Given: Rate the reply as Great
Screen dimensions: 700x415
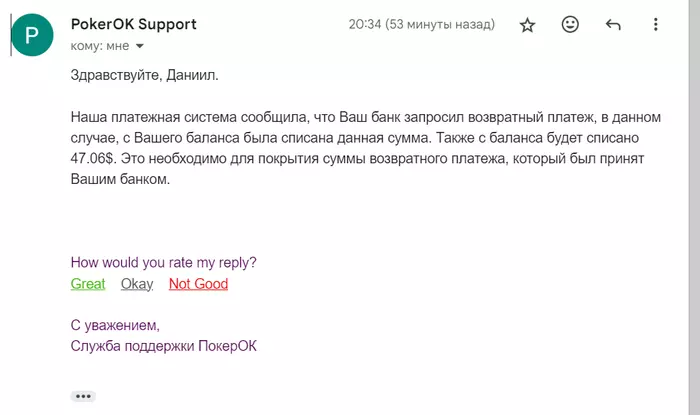Looking at the screenshot, I should pos(88,284).
